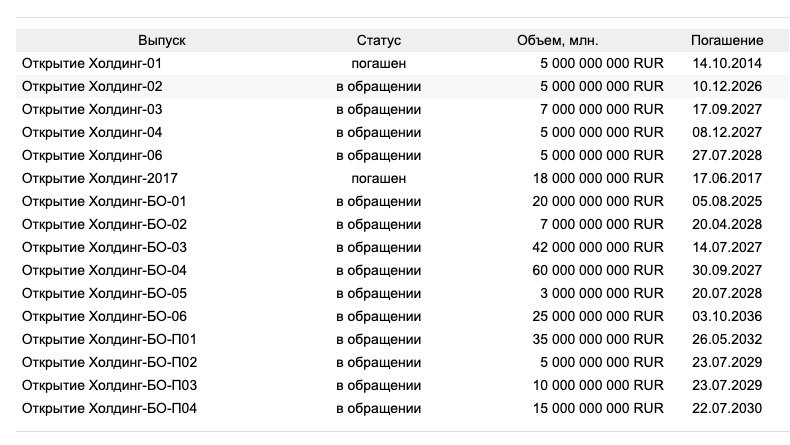Screen dimensions: 790x445
Task: Click the 35 000 000 000 RUR volume
Action: (x=598, y=340)
